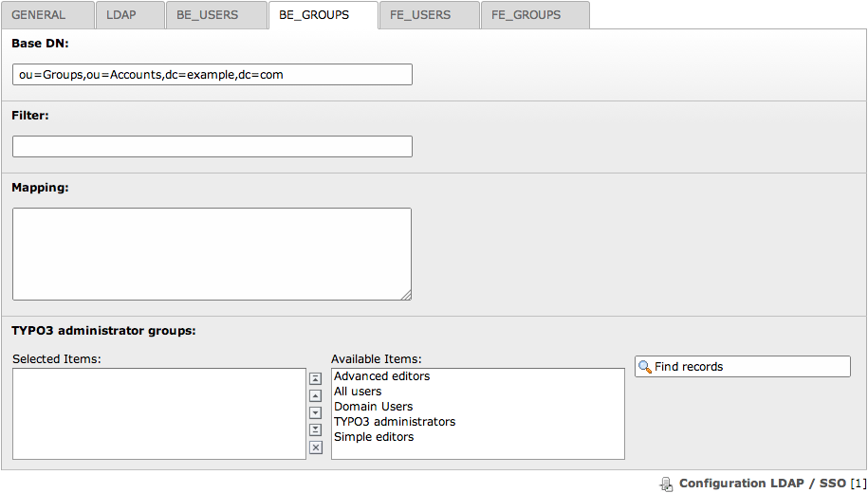Switch to the GENERAL tab

click(x=47, y=15)
